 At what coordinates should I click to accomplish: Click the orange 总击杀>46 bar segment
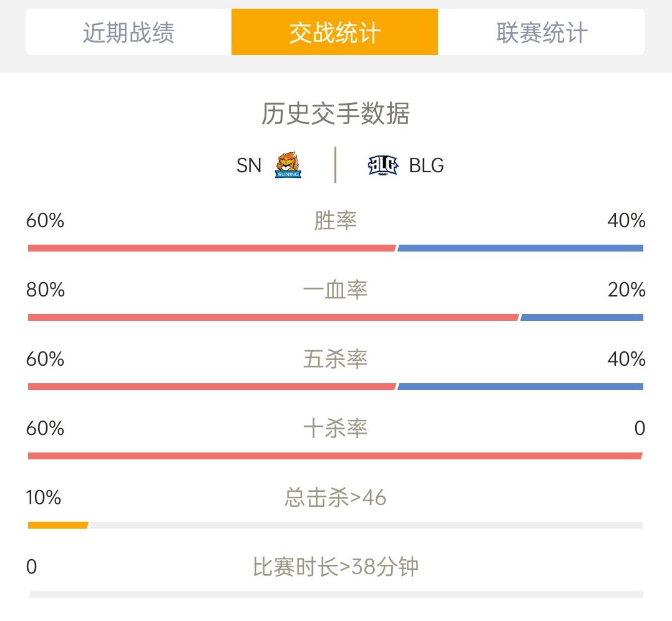[58, 526]
